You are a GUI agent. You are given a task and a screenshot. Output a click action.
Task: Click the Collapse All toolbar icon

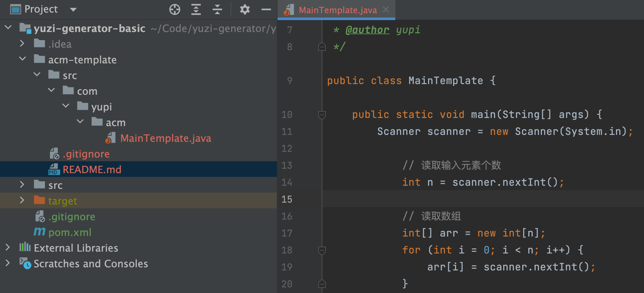tap(217, 10)
